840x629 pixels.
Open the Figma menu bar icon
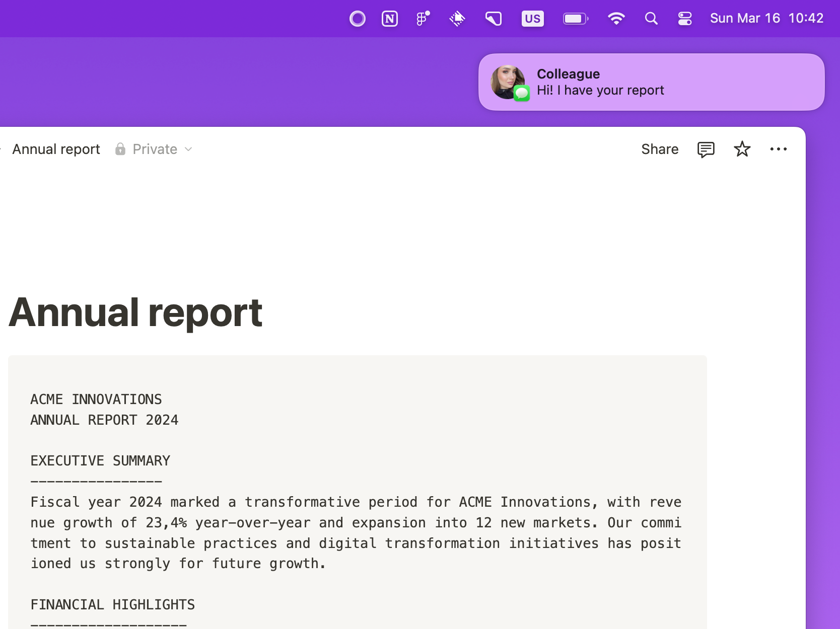click(423, 19)
